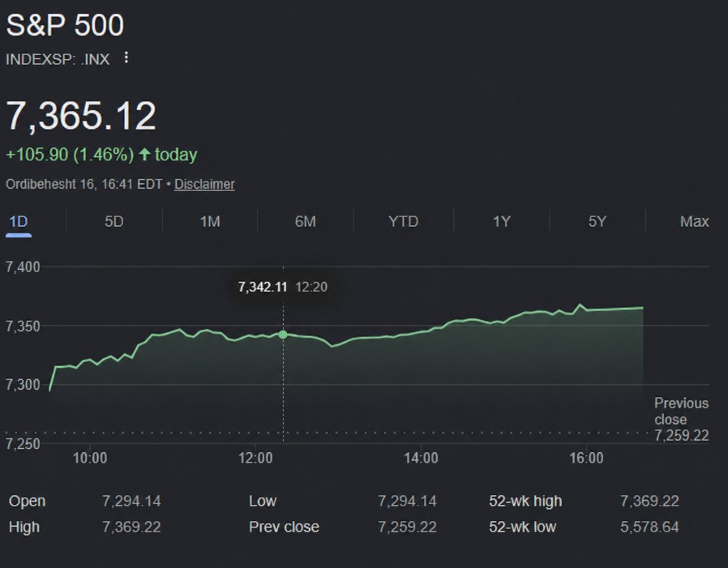Click the 14:00 time axis label
Viewport: 728px width, 568px height.
[x=421, y=458]
